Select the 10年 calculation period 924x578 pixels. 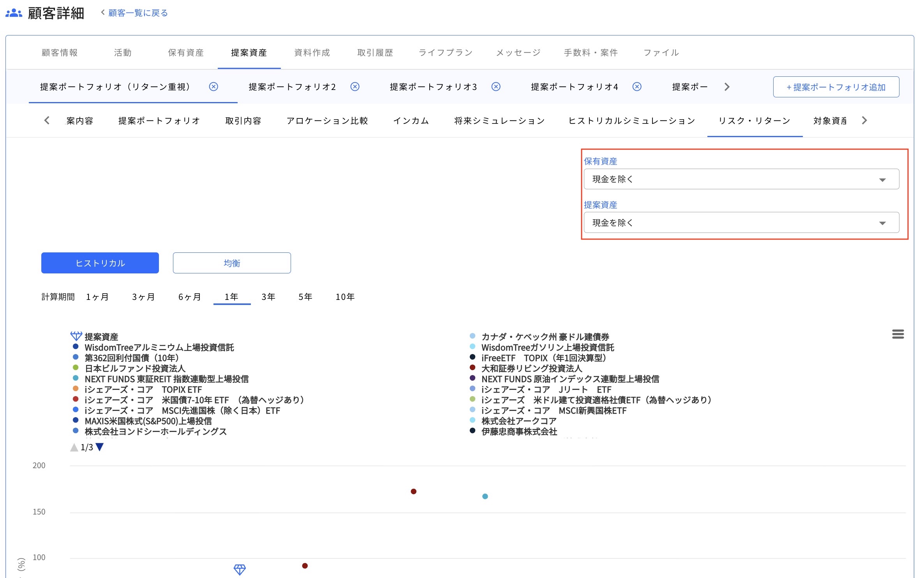(344, 296)
